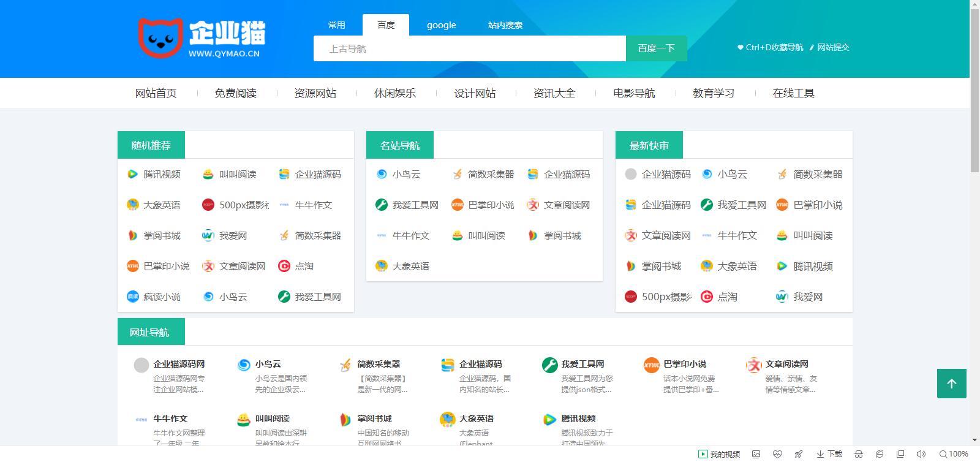The height and width of the screenshot is (462, 980).
Task: Toggle incognito glasses icon in status bar
Action: pos(859,454)
